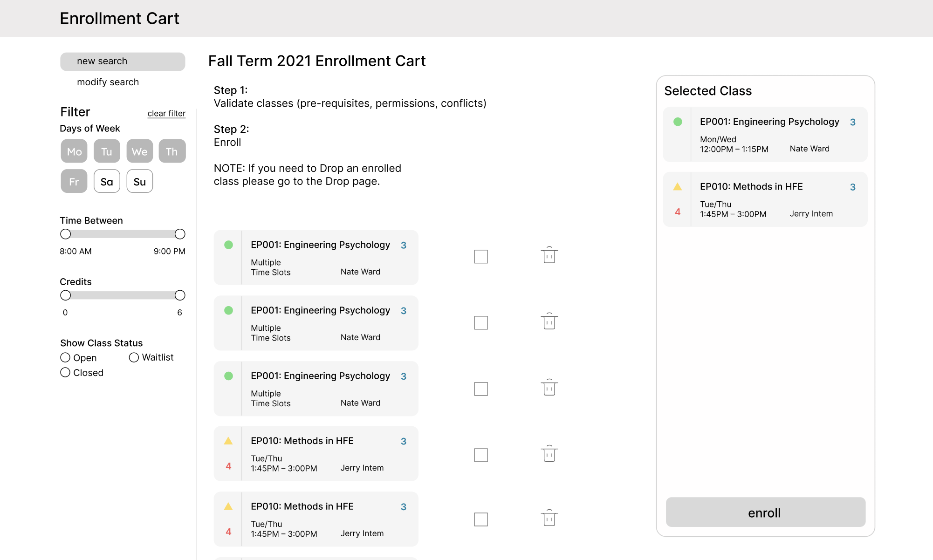Select the Waitlist status radio button
The image size is (933, 560).
[134, 357]
